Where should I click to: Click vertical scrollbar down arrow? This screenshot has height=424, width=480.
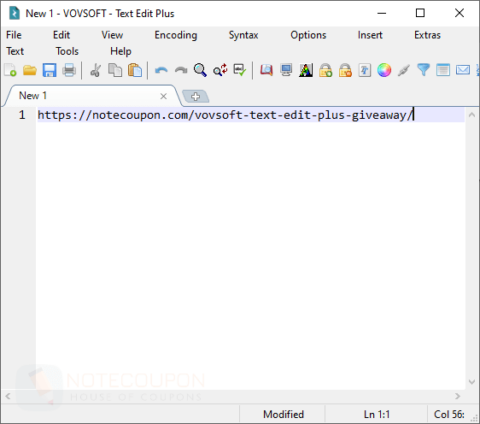pos(472,382)
